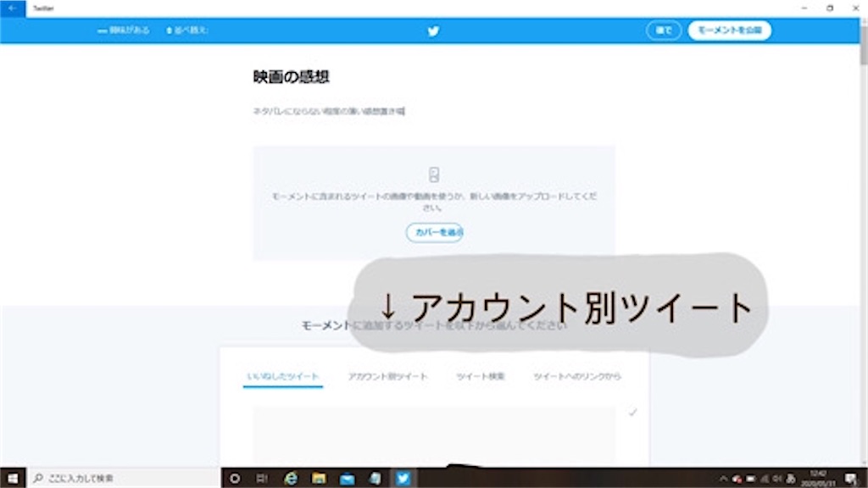This screenshot has width=868, height=488.
Task: Click the taskbar search box
Action: (124, 478)
